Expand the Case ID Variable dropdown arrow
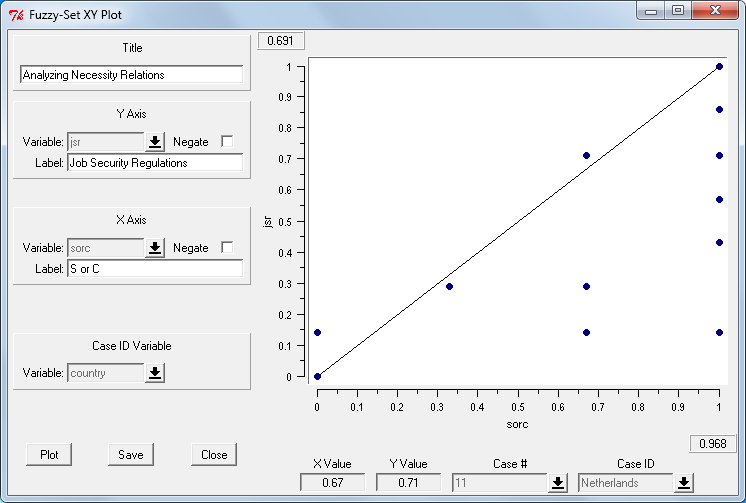The height and width of the screenshot is (503, 746). point(155,373)
